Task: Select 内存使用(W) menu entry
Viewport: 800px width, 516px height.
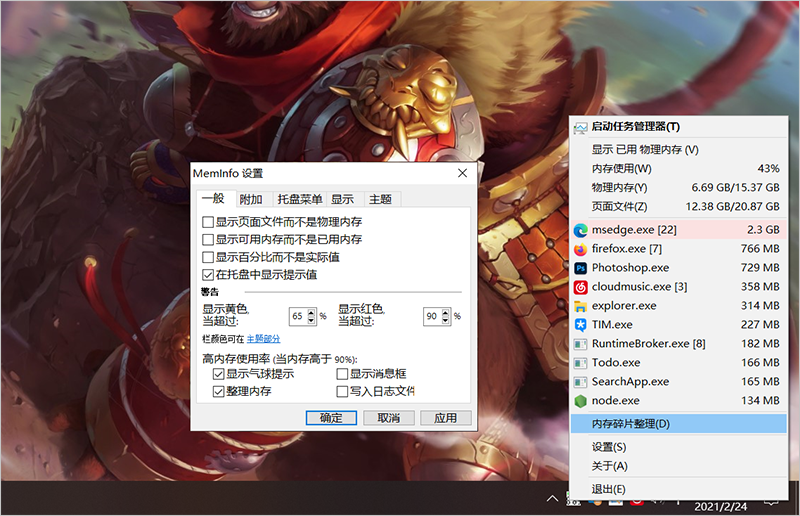Action: pyautogui.click(x=679, y=168)
